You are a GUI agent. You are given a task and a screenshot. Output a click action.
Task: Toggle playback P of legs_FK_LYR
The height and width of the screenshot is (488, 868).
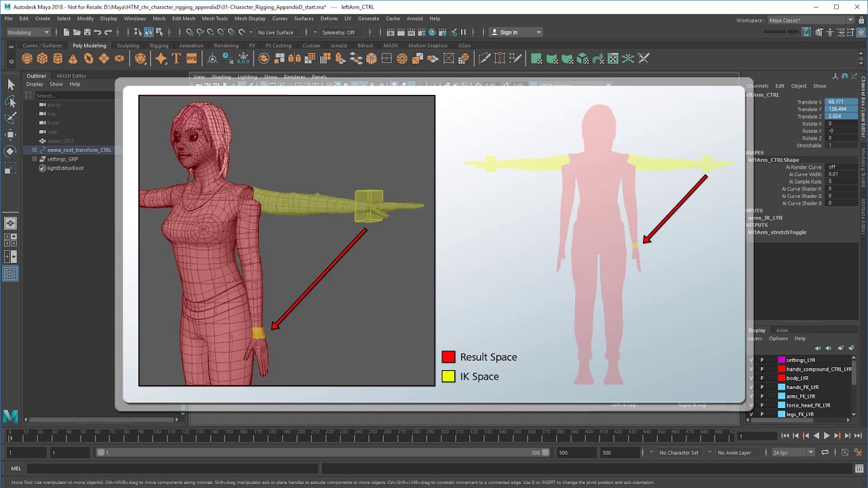(762, 414)
